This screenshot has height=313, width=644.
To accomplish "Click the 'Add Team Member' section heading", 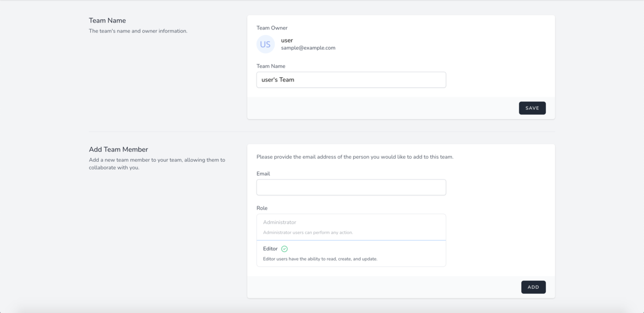I will click(x=119, y=150).
